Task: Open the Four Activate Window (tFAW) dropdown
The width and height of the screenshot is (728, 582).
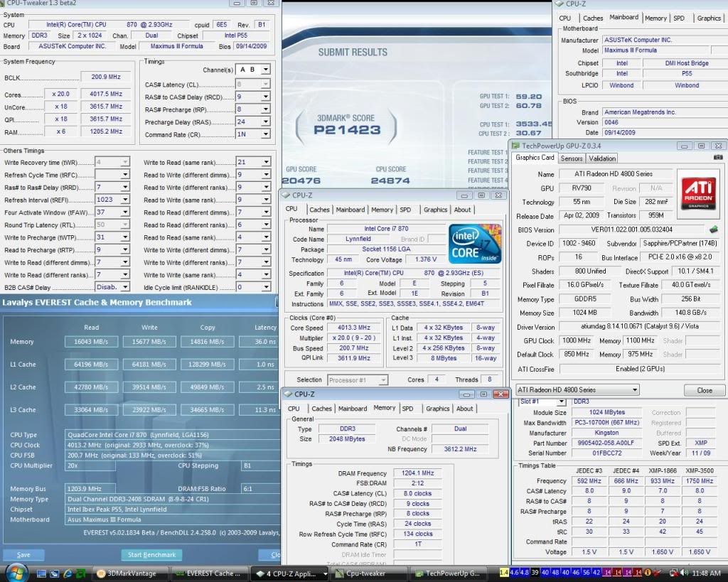Action: coord(125,212)
